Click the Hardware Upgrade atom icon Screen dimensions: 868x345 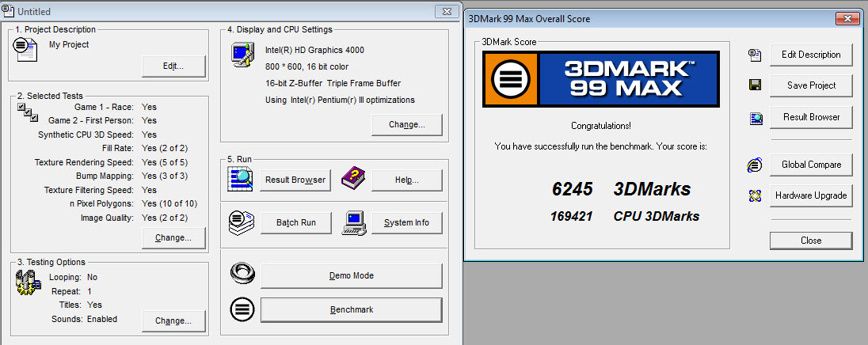point(754,195)
